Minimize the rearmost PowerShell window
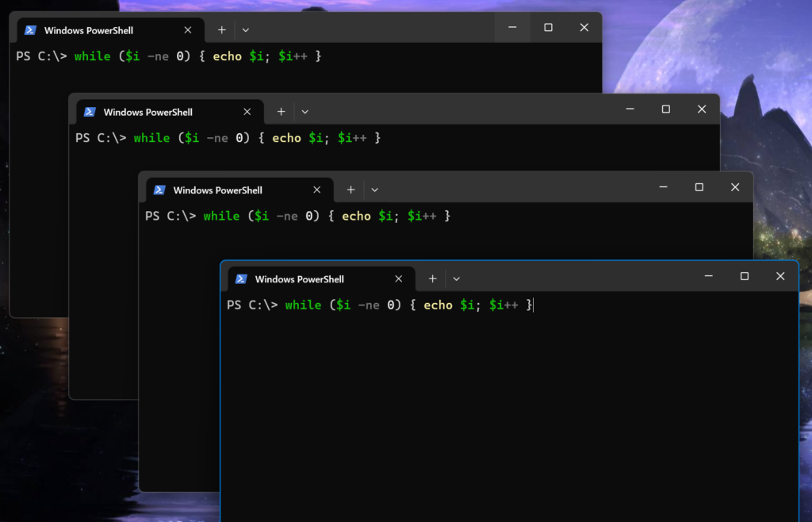The width and height of the screenshot is (812, 522). [512, 27]
